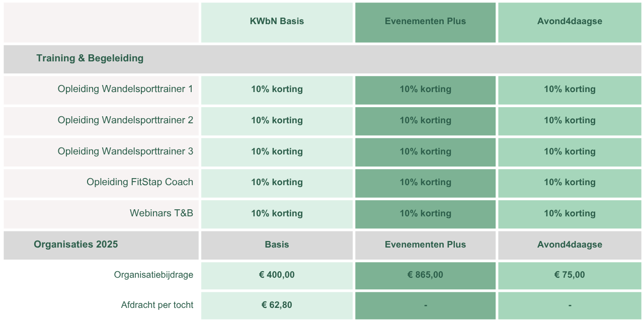The image size is (644, 322).
Task: Select the Organisaties 2025 section heading
Action: 76,245
